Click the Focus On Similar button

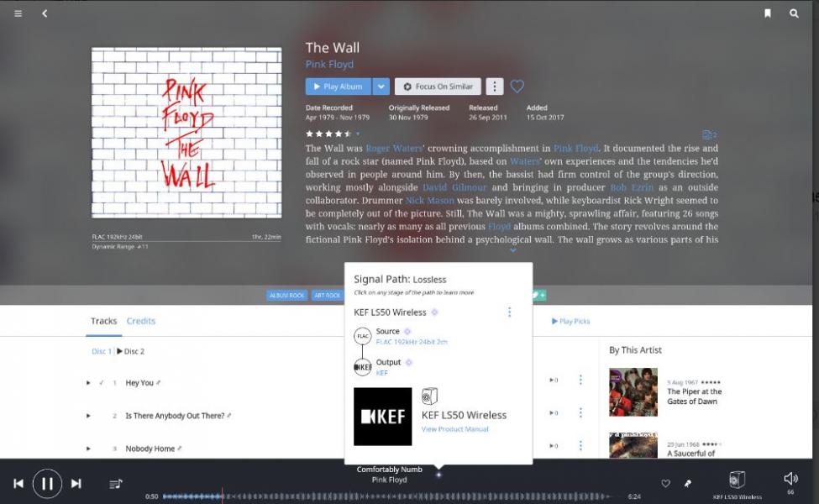click(x=438, y=87)
